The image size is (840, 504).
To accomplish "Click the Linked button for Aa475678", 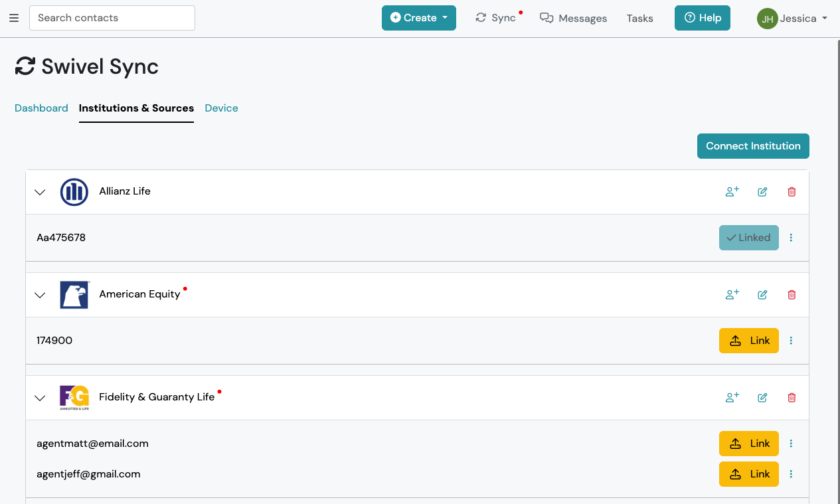I will point(749,238).
